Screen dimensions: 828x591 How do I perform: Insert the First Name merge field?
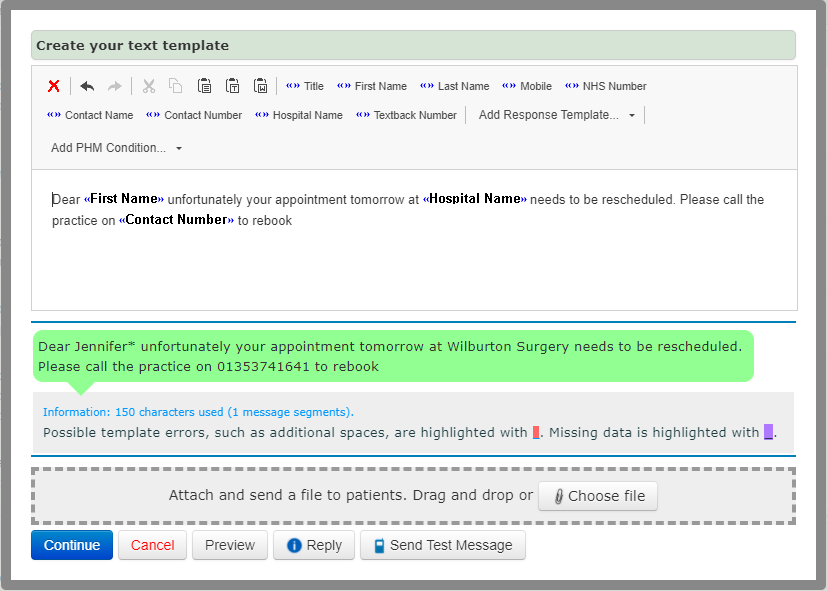click(372, 86)
